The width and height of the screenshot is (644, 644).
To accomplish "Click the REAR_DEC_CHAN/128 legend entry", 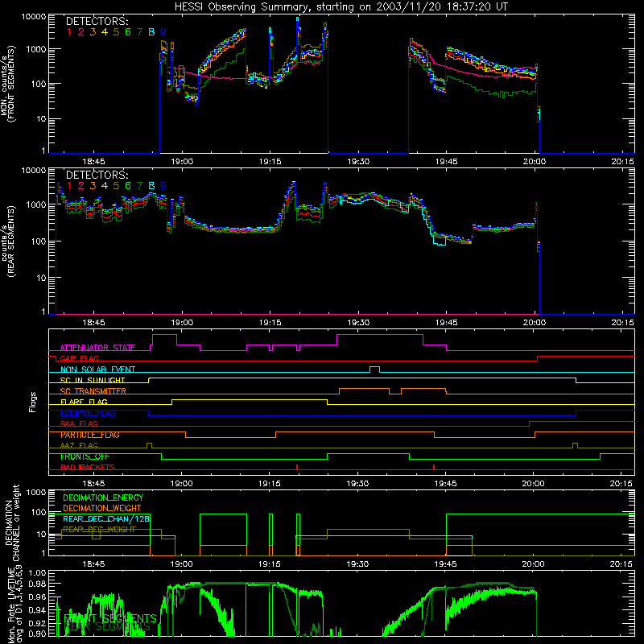I will pos(106,518).
